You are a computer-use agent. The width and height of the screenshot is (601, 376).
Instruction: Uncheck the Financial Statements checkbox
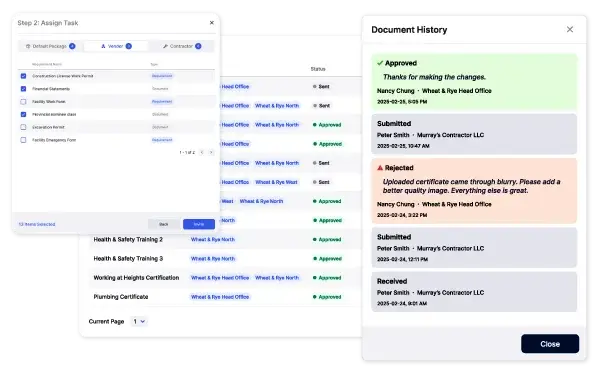(23, 89)
